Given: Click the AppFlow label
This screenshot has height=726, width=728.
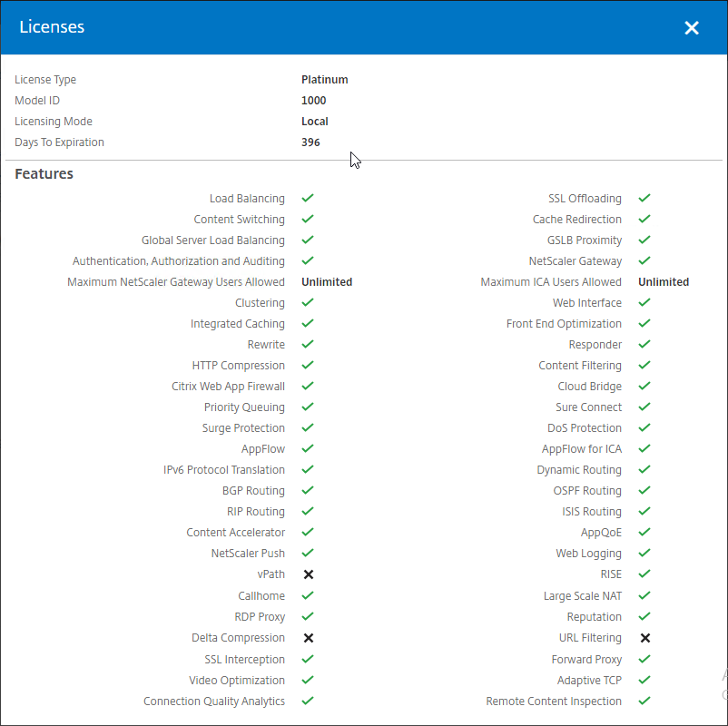Looking at the screenshot, I should click(262, 449).
